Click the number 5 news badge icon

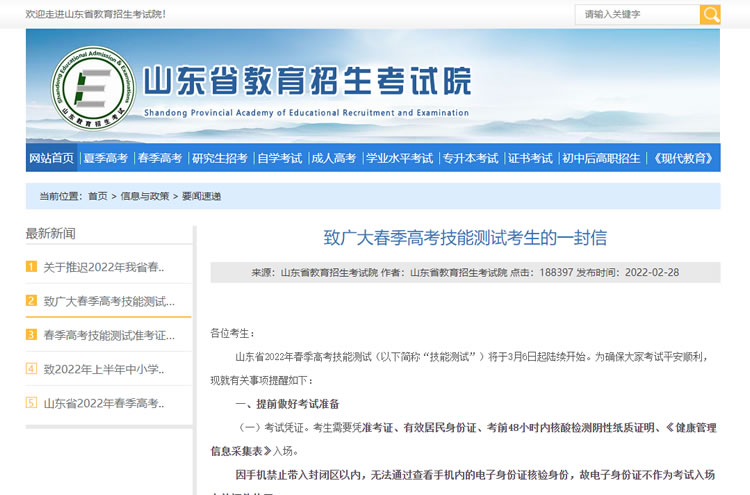pos(32,403)
